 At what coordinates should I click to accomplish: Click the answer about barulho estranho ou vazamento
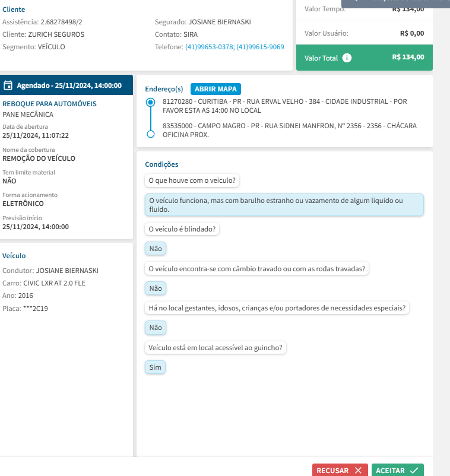pos(284,205)
